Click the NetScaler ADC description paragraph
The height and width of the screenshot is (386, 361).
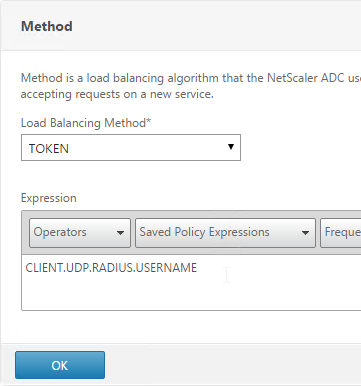click(x=191, y=86)
